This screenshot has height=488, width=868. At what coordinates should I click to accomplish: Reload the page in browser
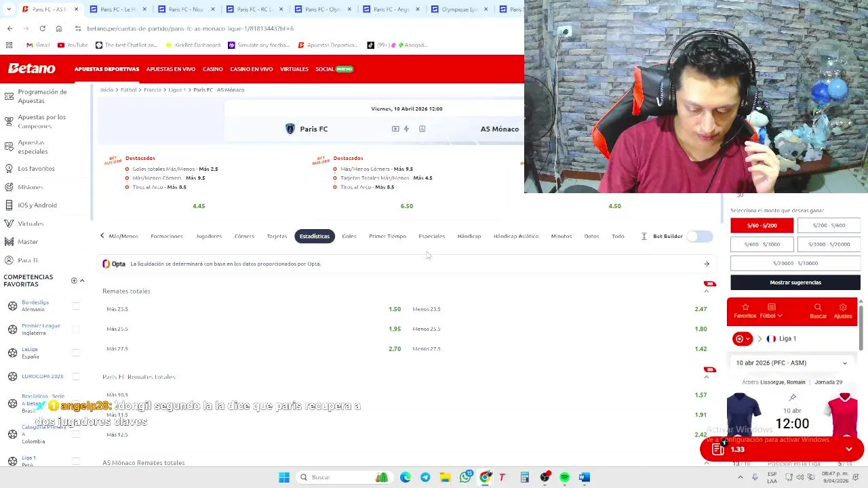(x=42, y=28)
